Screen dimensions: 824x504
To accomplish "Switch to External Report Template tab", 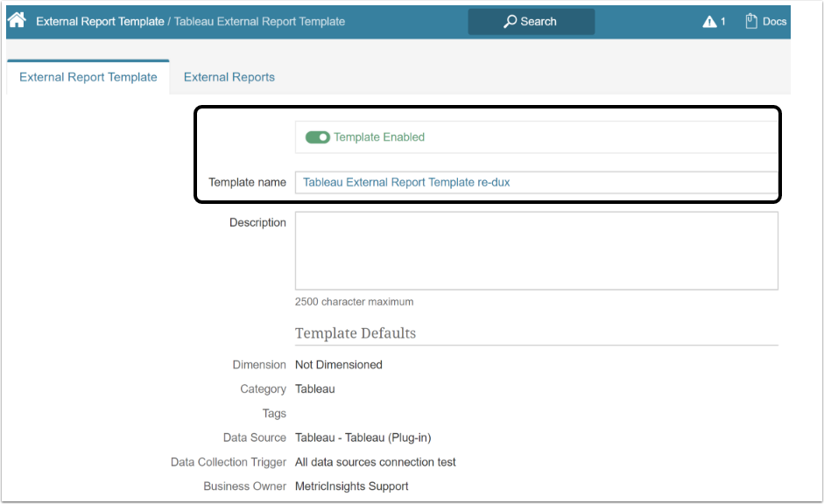I will [x=88, y=77].
